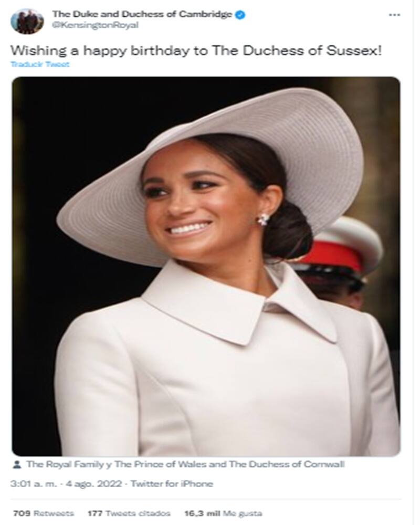Viewport: 420px width, 525px height.
Task: View the 177 Tweets citados list
Action: click(129, 513)
